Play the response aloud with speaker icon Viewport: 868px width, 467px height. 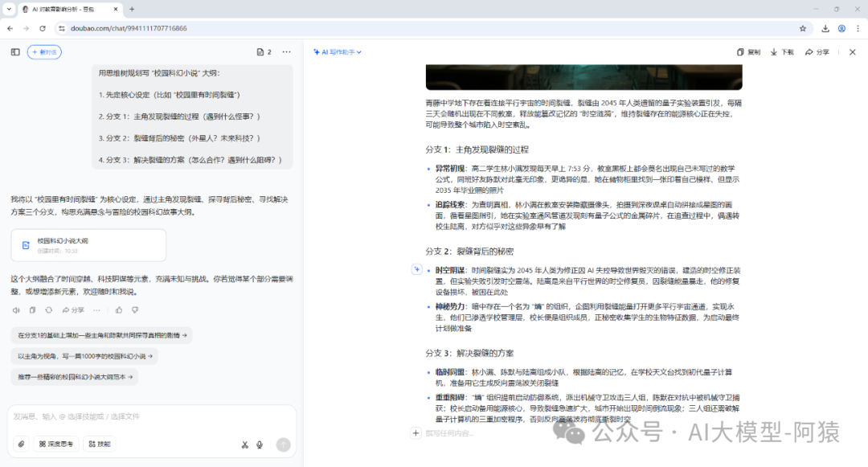(16, 310)
